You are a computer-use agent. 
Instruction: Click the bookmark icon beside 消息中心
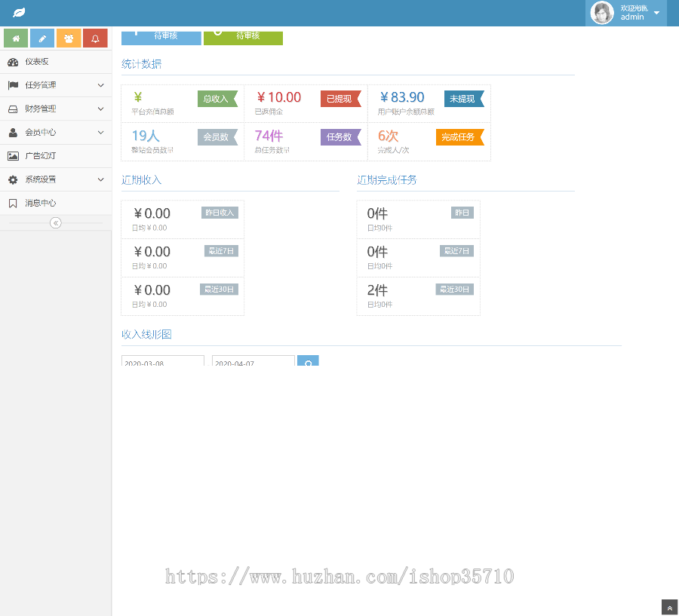(13, 203)
